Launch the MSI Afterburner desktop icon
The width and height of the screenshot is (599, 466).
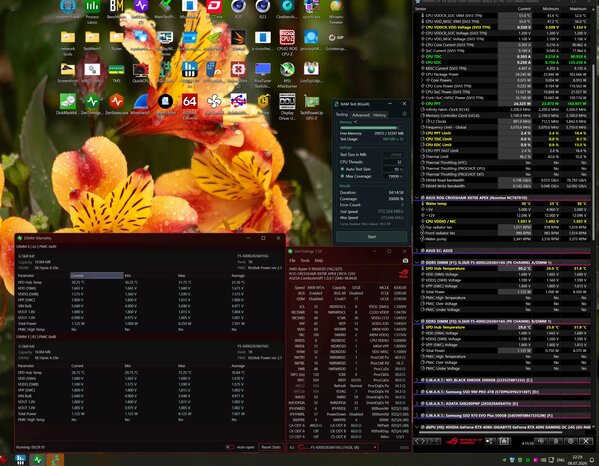click(x=287, y=75)
